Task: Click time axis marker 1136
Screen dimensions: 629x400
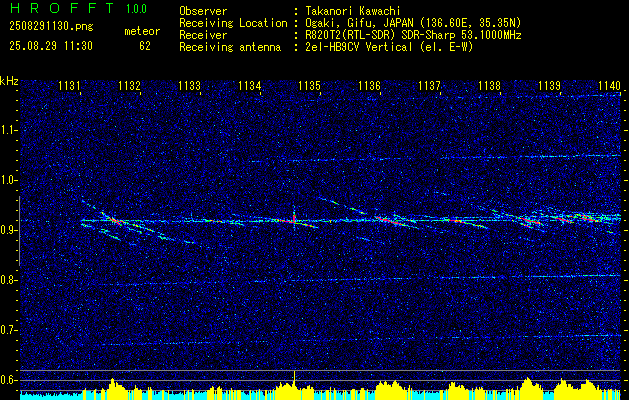Action: 369,85
